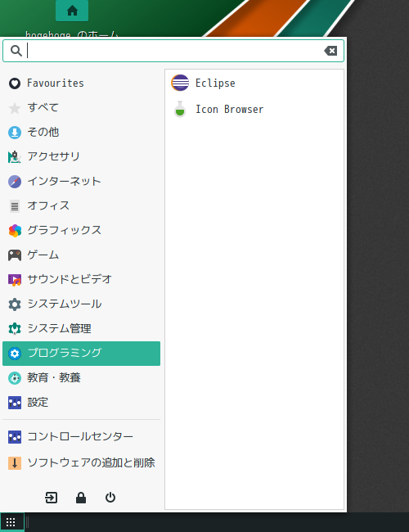Select the システム管理 category label
Image resolution: width=409 pixels, height=532 pixels.
coord(60,328)
